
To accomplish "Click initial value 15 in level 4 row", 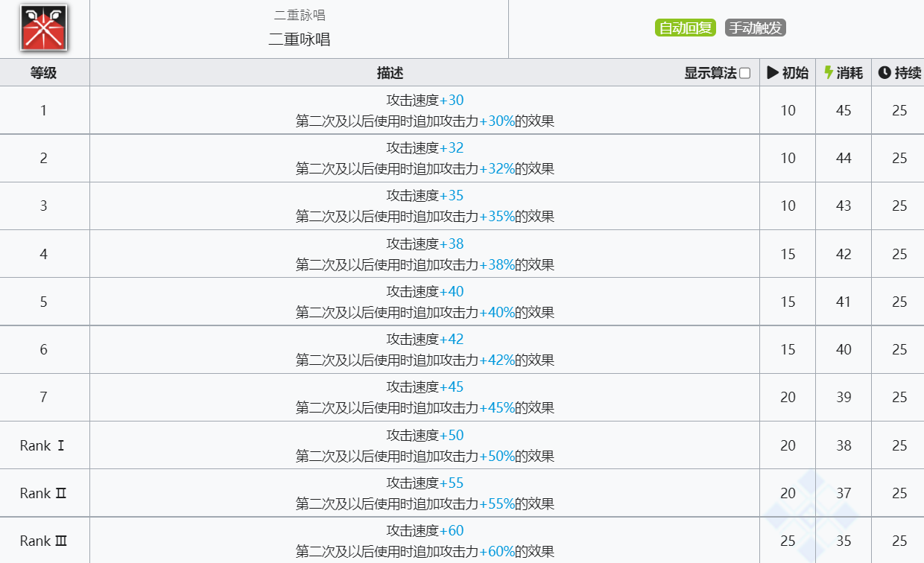I will [x=788, y=254].
